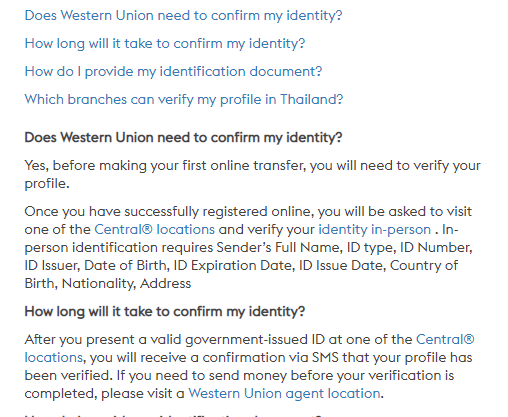
Task: Click the bold heading "Does Western Union need to confirm my identity?"
Action: 183,138
